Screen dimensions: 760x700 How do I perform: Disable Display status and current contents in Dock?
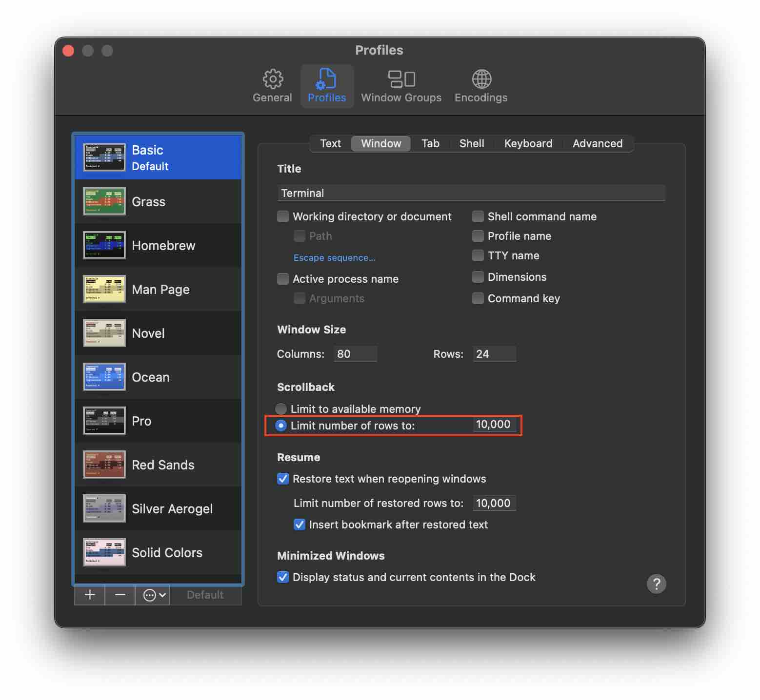pyautogui.click(x=282, y=577)
